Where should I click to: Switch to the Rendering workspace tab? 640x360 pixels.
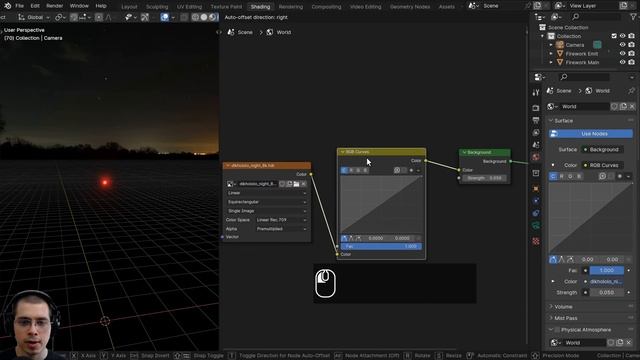[291, 7]
